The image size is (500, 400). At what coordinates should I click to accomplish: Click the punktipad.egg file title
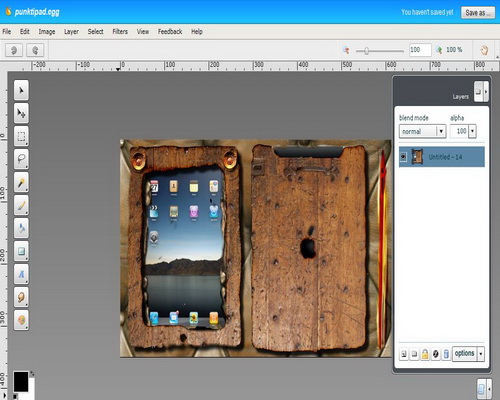tap(37, 12)
